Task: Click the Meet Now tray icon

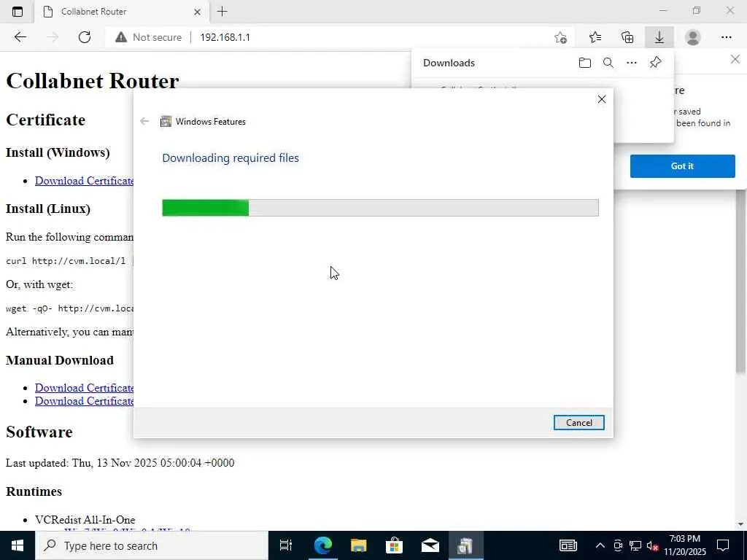Action: (x=618, y=545)
